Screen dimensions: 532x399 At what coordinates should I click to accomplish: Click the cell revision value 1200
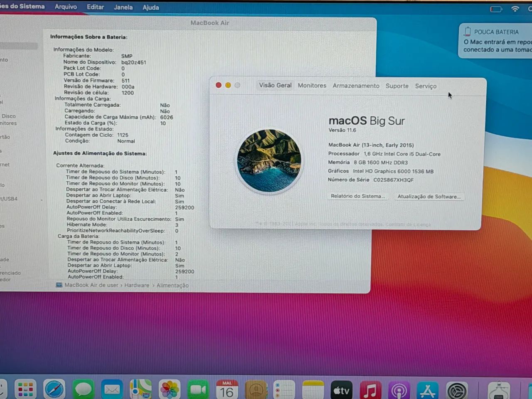click(128, 93)
